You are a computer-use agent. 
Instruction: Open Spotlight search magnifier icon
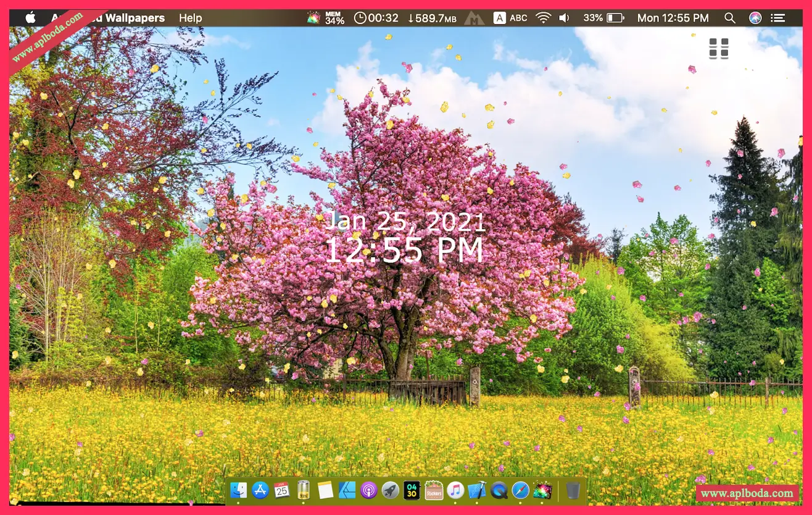pos(730,18)
